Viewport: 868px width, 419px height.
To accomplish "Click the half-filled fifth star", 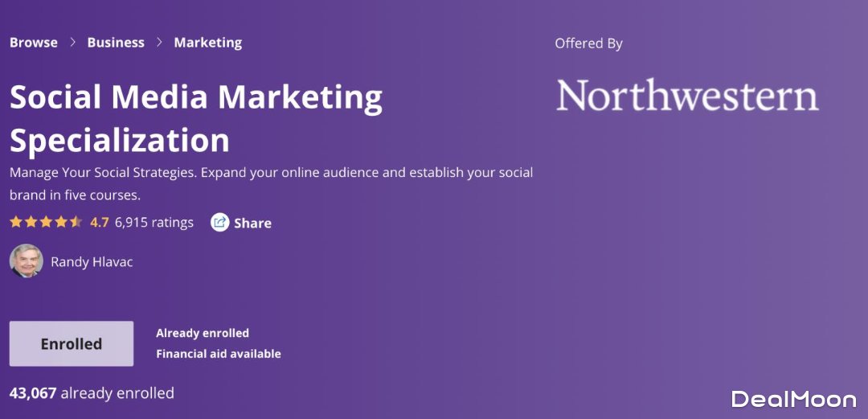I will pyautogui.click(x=76, y=222).
